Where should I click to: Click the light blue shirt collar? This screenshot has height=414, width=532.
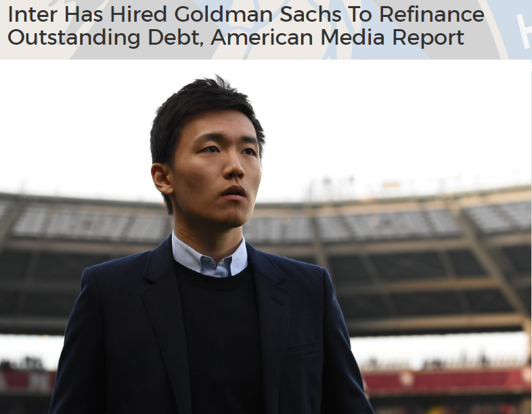(209, 256)
